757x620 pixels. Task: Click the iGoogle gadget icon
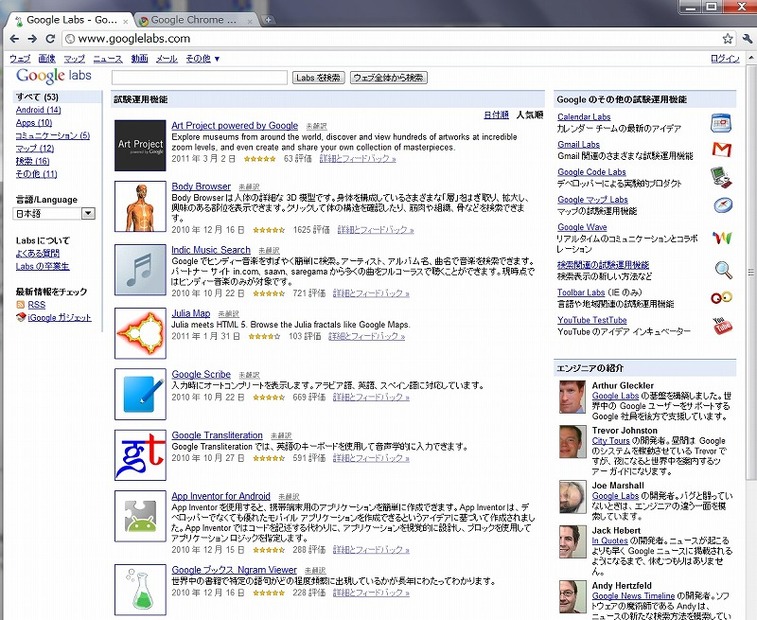click(21, 317)
